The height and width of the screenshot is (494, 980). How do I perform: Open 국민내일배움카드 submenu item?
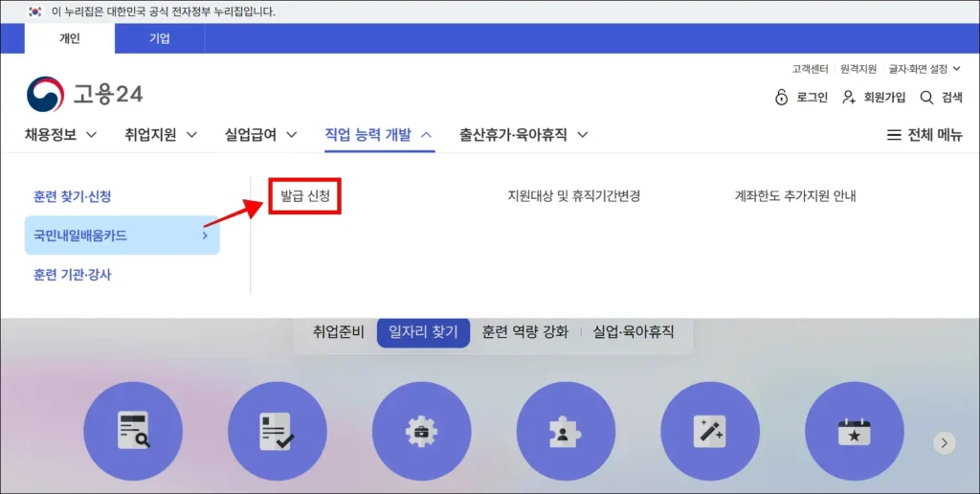click(122, 236)
